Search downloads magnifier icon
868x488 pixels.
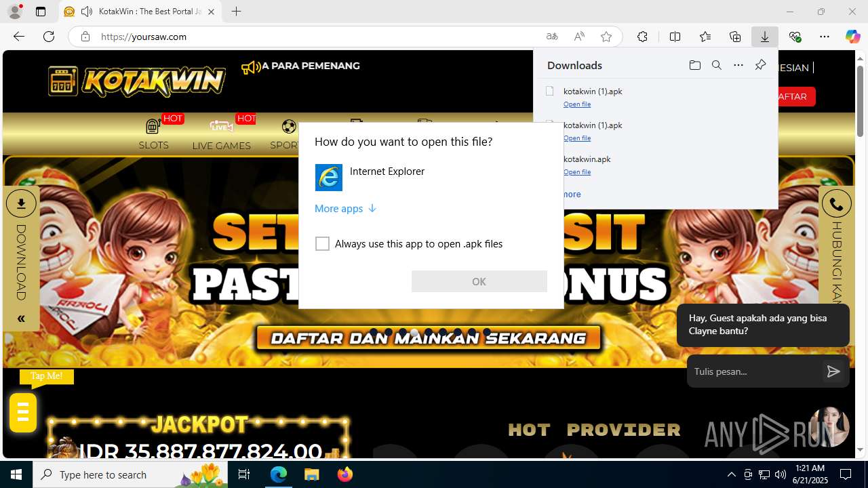tap(716, 65)
